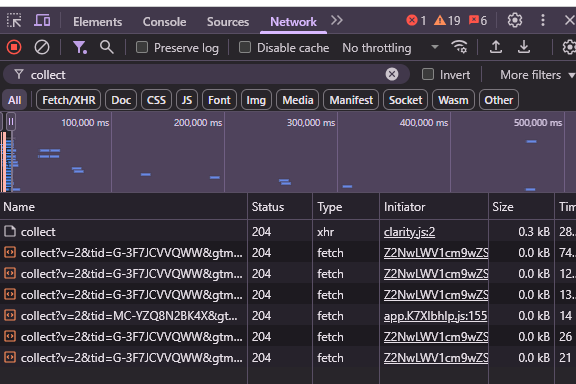Open DevTools settings gear
The width and height of the screenshot is (576, 384).
tap(515, 20)
